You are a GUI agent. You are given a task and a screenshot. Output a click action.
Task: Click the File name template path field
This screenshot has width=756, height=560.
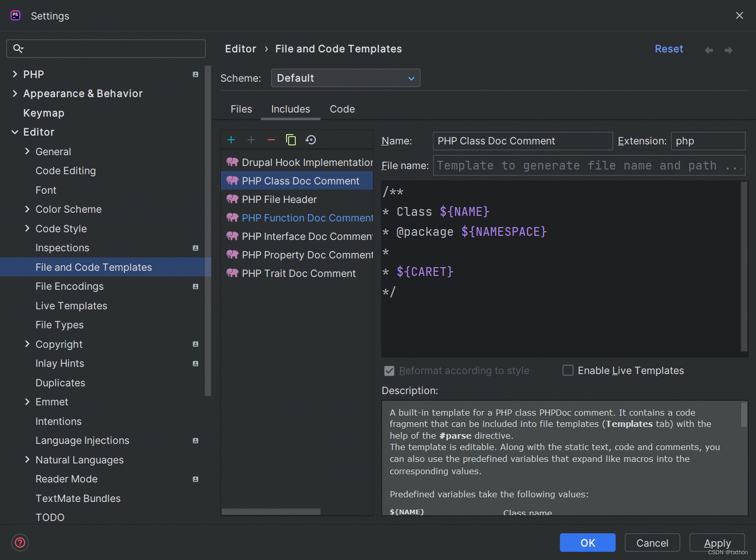[589, 165]
